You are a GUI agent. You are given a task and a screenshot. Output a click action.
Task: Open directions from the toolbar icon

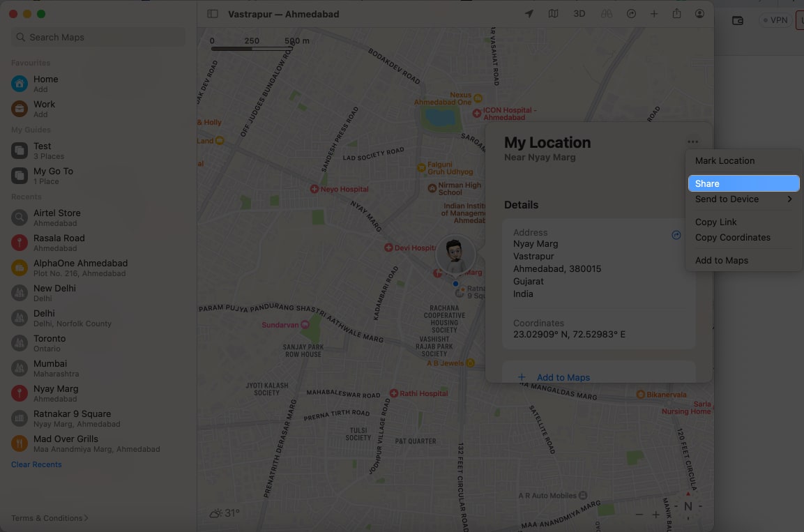(631, 14)
